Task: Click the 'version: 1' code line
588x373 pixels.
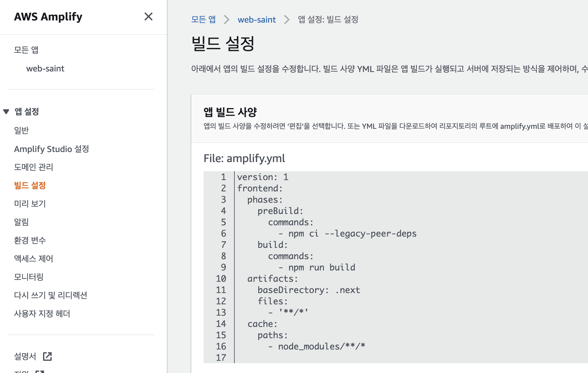Action: pyautogui.click(x=263, y=177)
